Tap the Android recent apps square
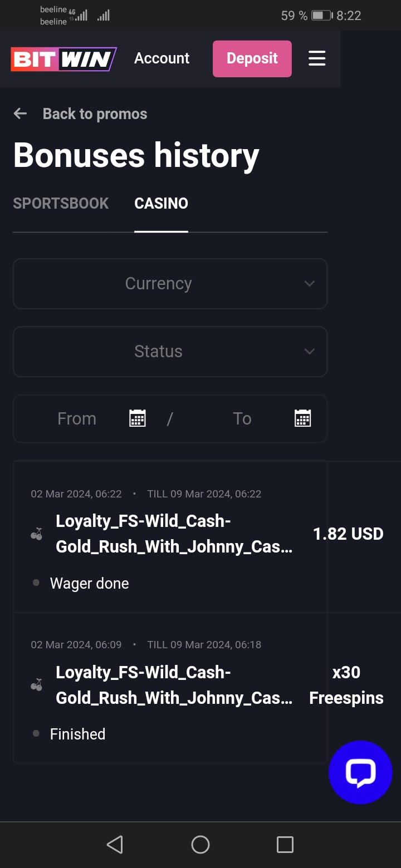This screenshot has width=401, height=868. click(285, 845)
